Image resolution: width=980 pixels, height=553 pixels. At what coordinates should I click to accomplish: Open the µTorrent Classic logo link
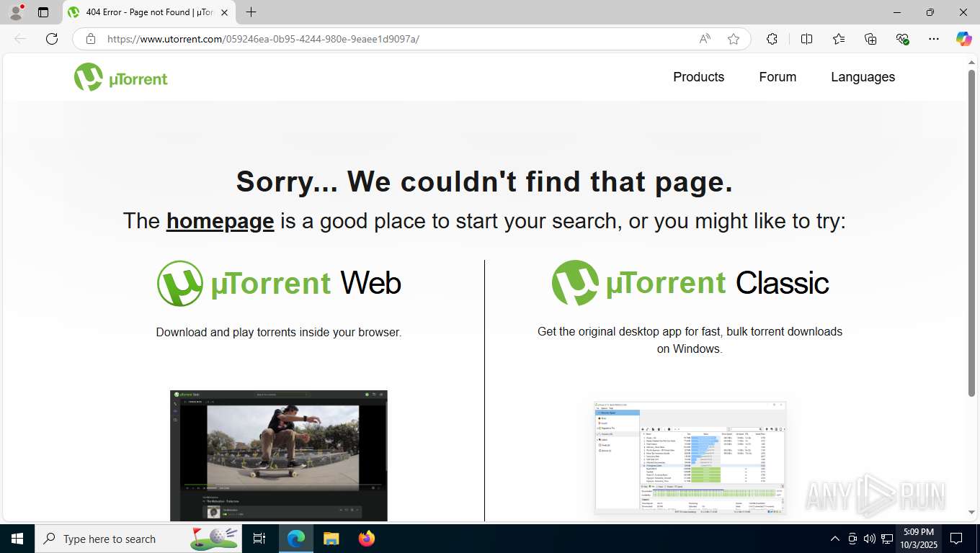690,283
